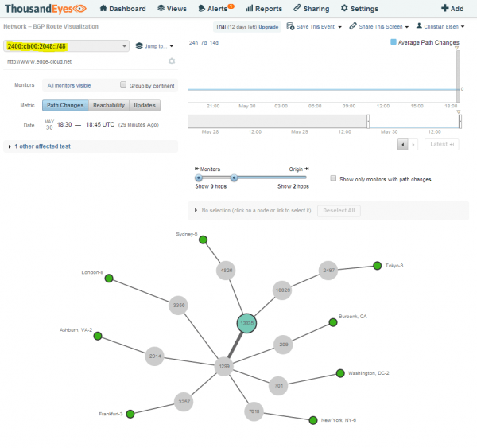Click the Latest button

442,144
